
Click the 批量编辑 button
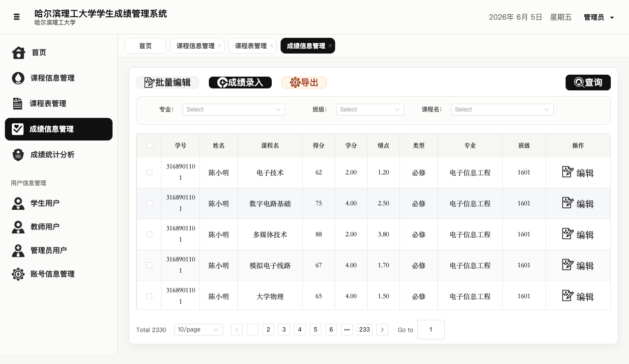tap(168, 83)
